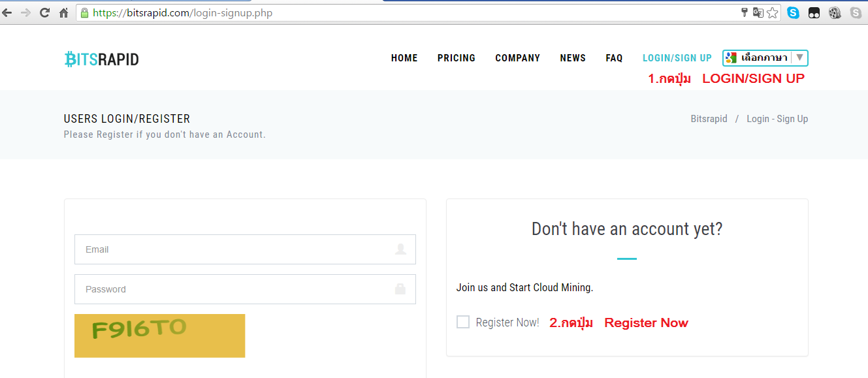Click the Register Now! label text
The image size is (868, 378).
[x=507, y=323]
